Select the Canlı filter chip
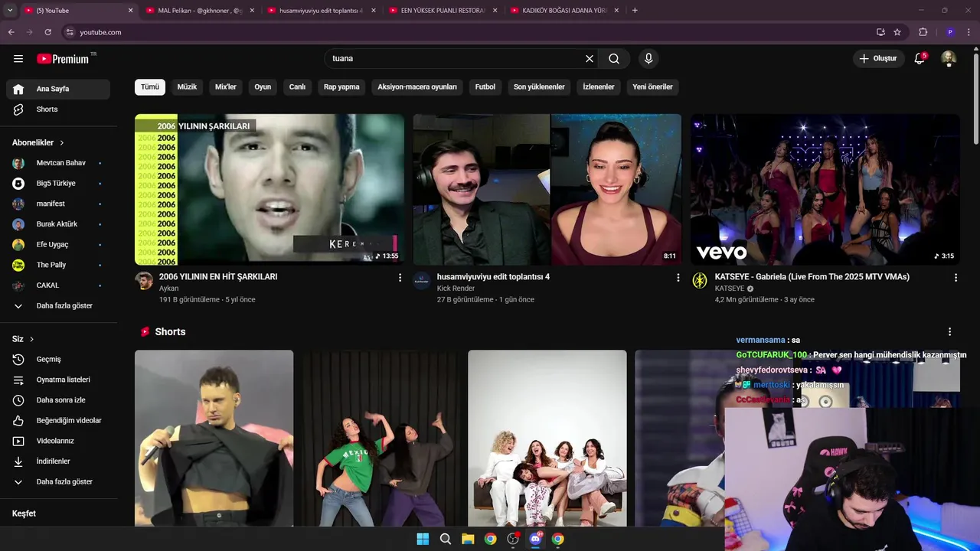The height and width of the screenshot is (551, 980). pos(297,87)
